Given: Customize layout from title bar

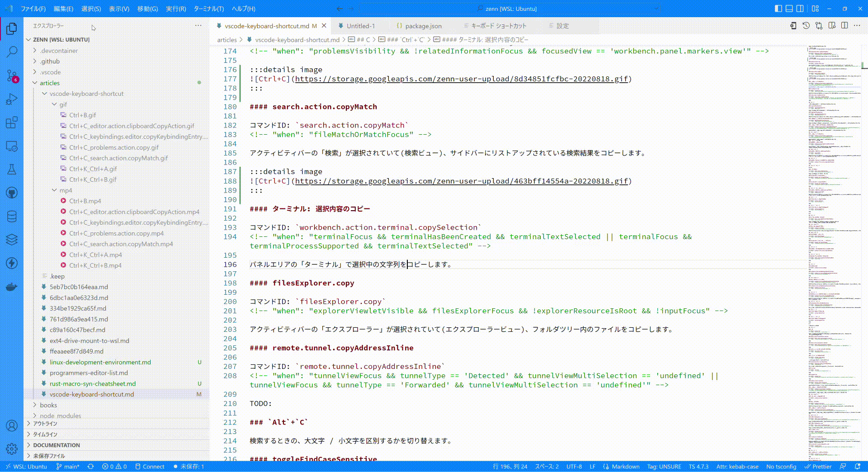Looking at the screenshot, I should coord(815,9).
